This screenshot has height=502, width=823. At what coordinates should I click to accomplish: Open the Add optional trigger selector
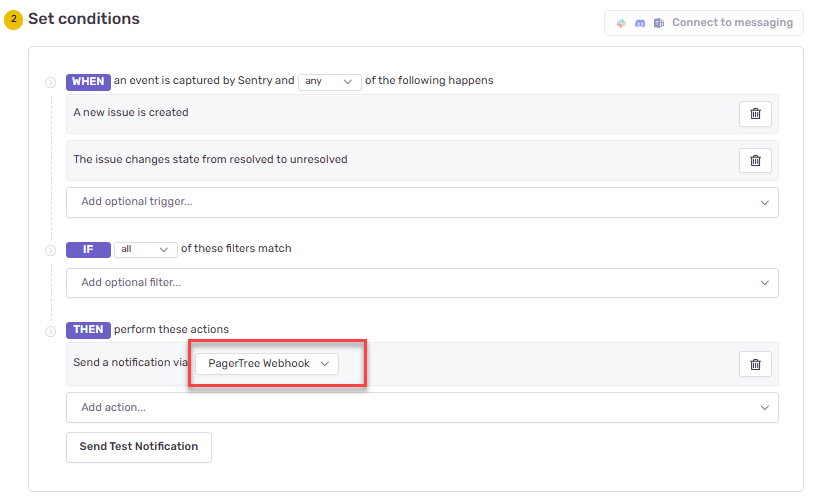tap(421, 202)
